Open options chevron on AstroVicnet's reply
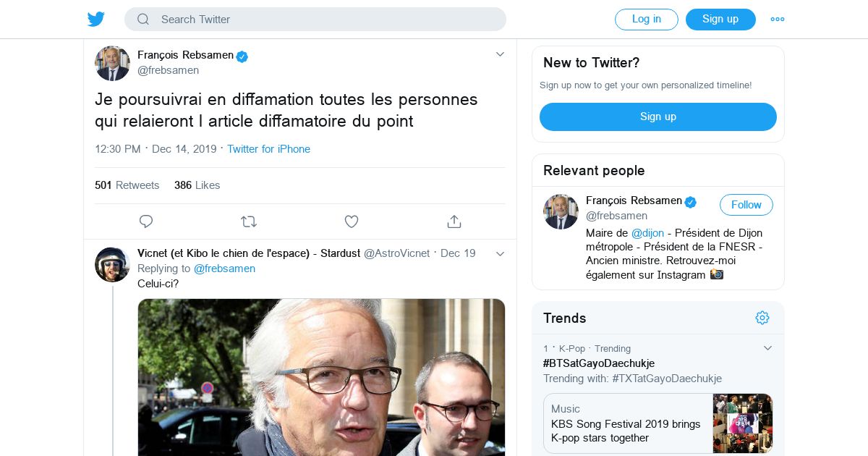 (x=500, y=253)
